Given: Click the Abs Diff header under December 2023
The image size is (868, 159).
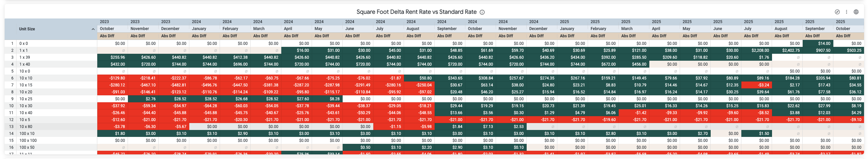Looking at the screenshot, I should [x=168, y=36].
